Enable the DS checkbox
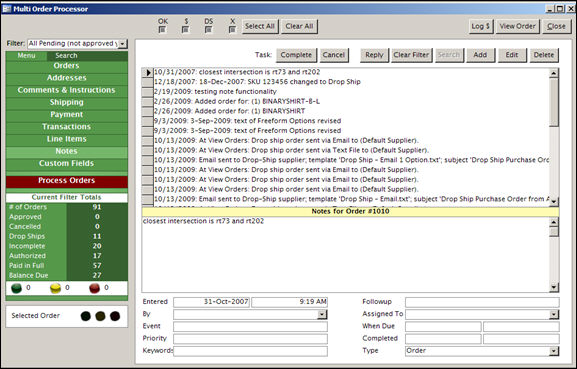The height and width of the screenshot is (369, 577). tap(209, 29)
